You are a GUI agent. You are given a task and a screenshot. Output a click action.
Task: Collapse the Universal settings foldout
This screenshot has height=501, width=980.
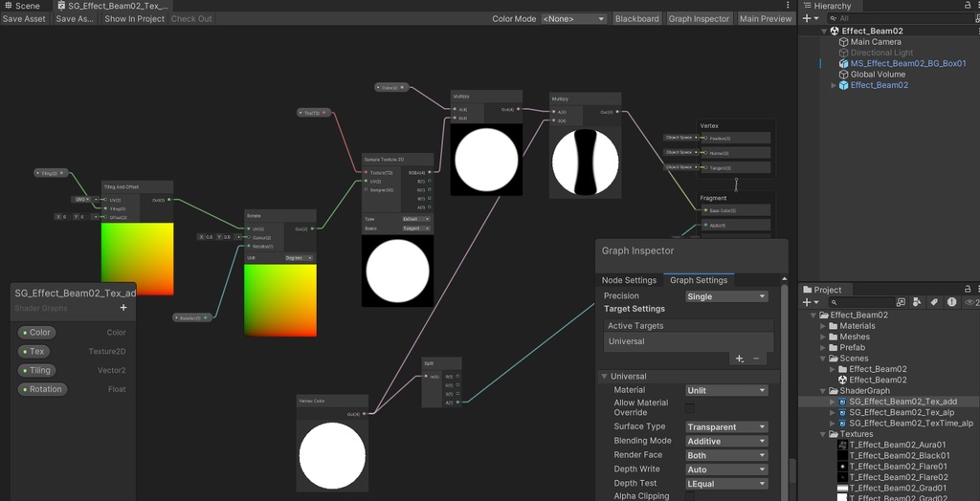tap(605, 377)
